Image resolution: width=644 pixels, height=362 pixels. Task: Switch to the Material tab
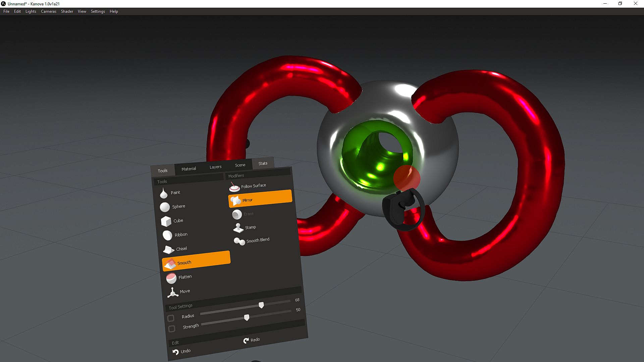click(x=189, y=169)
